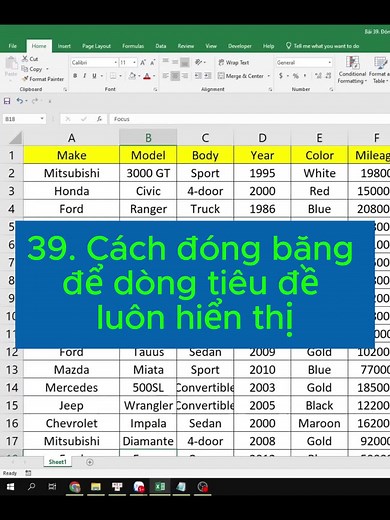The width and height of the screenshot is (390, 520).
Task: Center cell text horizontally
Action: (175, 76)
